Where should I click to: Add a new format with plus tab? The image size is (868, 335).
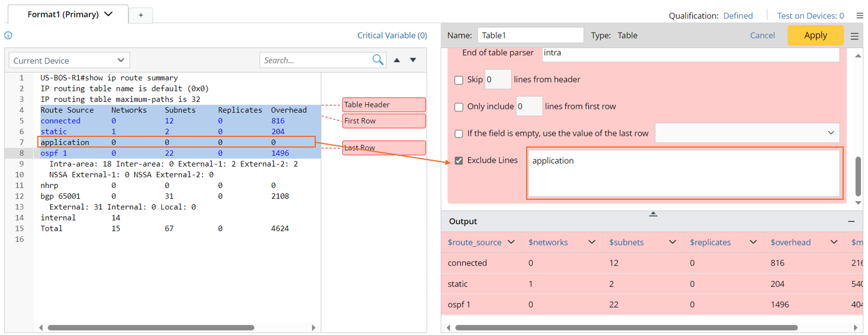[x=140, y=15]
